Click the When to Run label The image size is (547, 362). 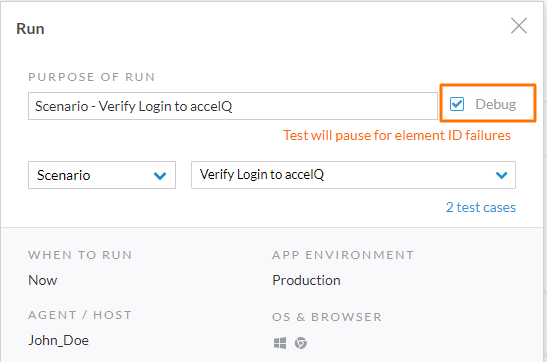pyautogui.click(x=80, y=255)
